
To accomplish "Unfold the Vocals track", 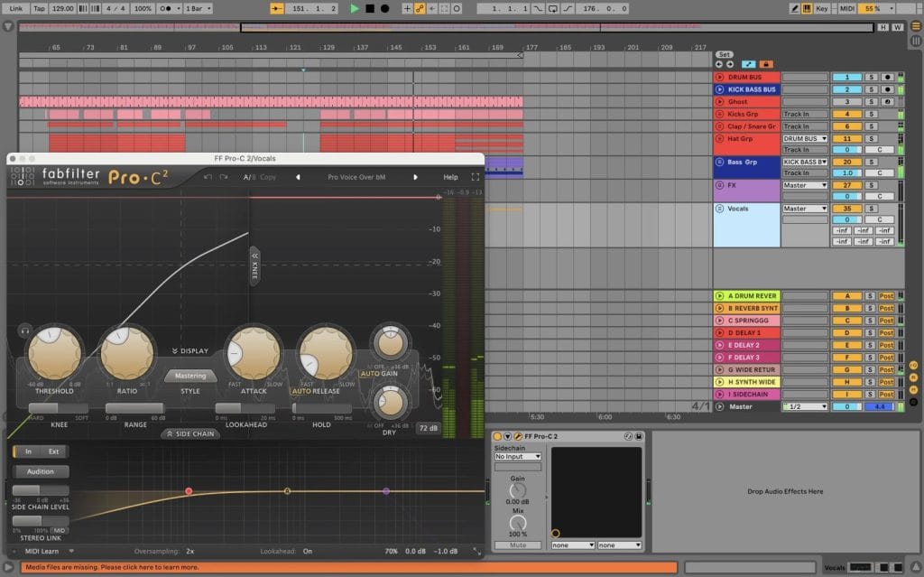I will 719,209.
